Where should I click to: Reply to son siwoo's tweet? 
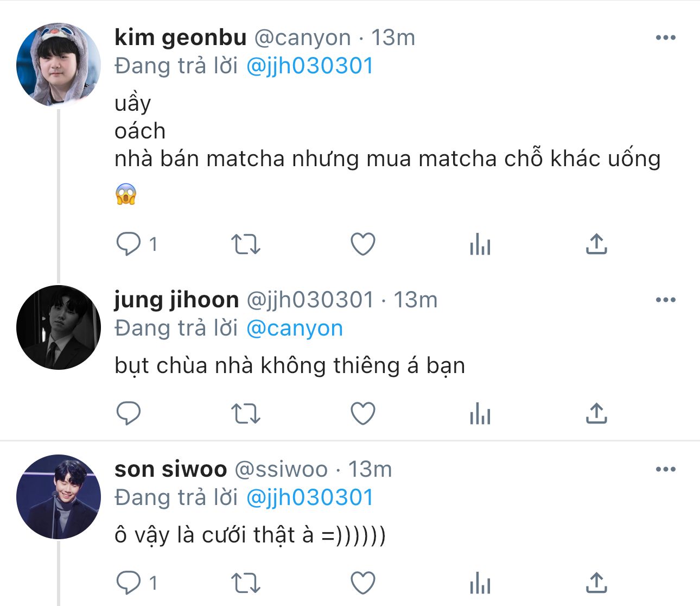pyautogui.click(x=129, y=583)
